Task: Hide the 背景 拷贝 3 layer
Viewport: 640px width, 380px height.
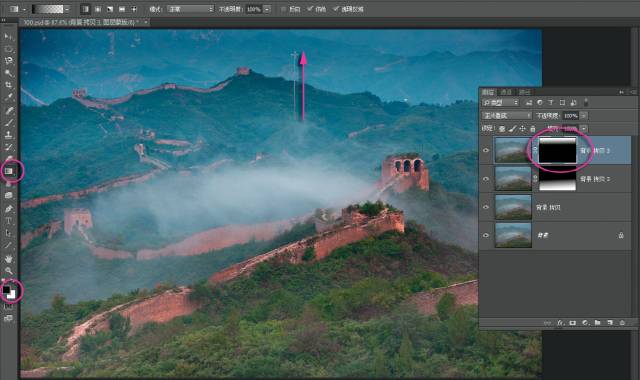Action: click(486, 150)
